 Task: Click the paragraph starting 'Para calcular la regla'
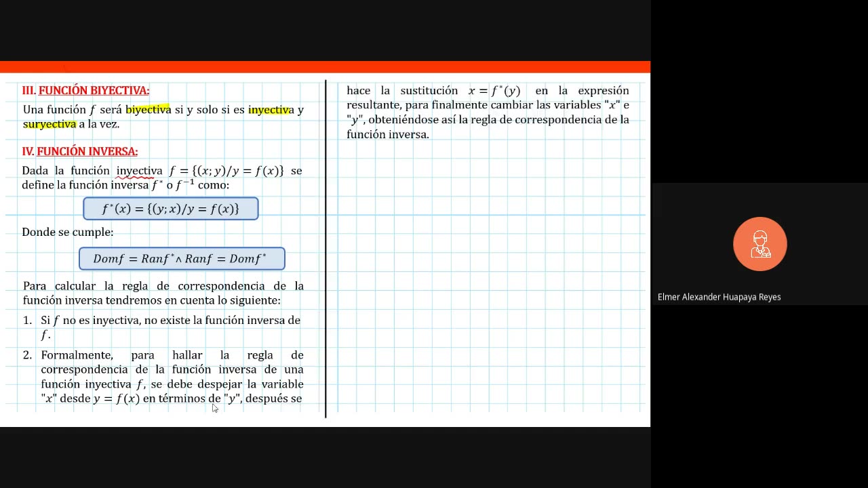pyautogui.click(x=163, y=293)
